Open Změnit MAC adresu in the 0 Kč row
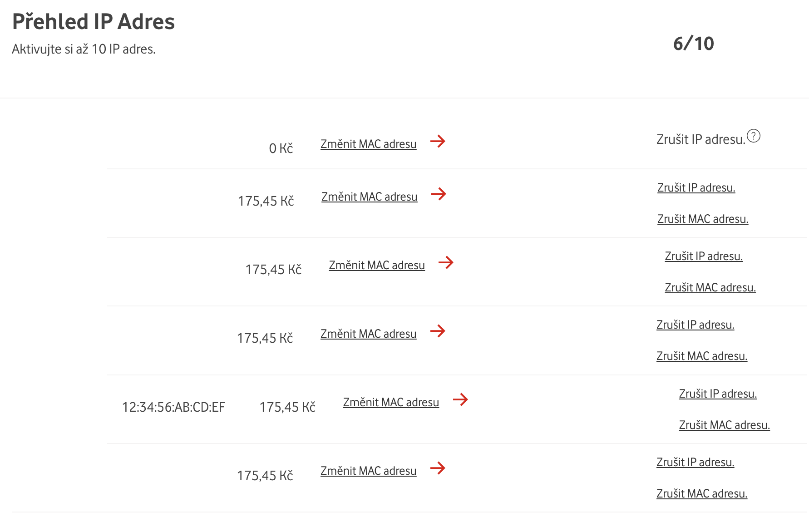The image size is (809, 532). coord(368,144)
